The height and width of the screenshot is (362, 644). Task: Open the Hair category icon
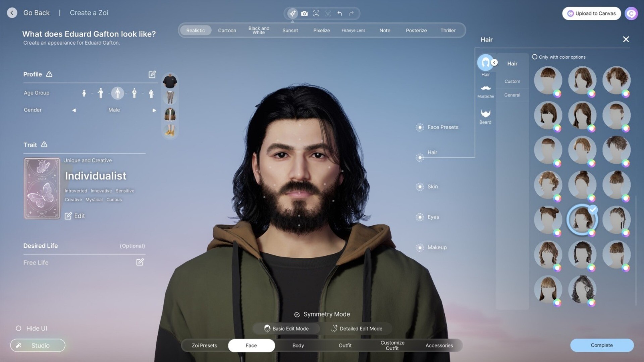(x=485, y=62)
